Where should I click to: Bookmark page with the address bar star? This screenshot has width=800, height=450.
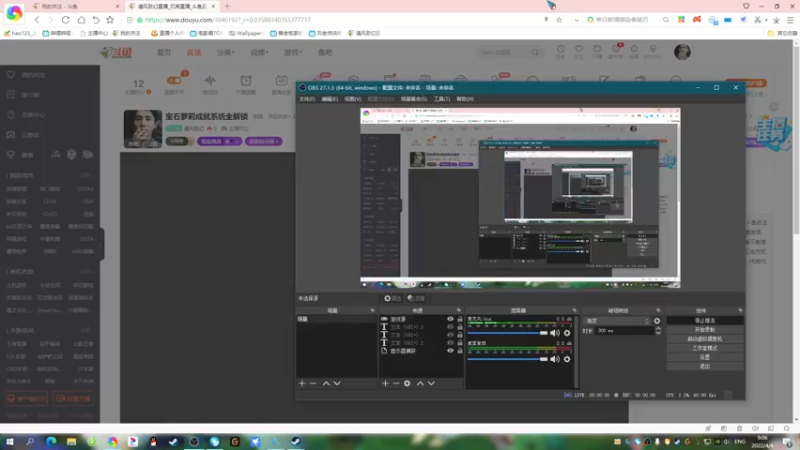559,20
